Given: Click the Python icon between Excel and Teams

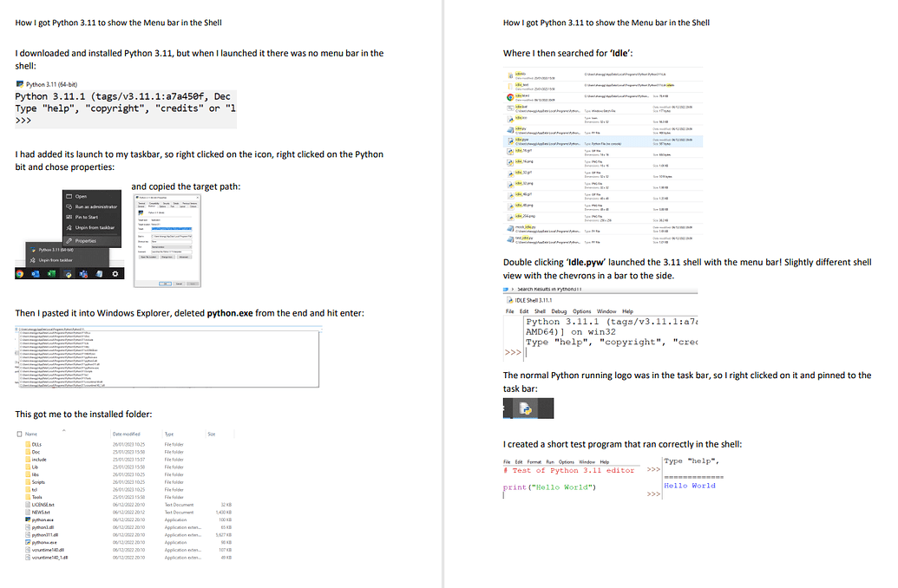Looking at the screenshot, I should tap(68, 274).
